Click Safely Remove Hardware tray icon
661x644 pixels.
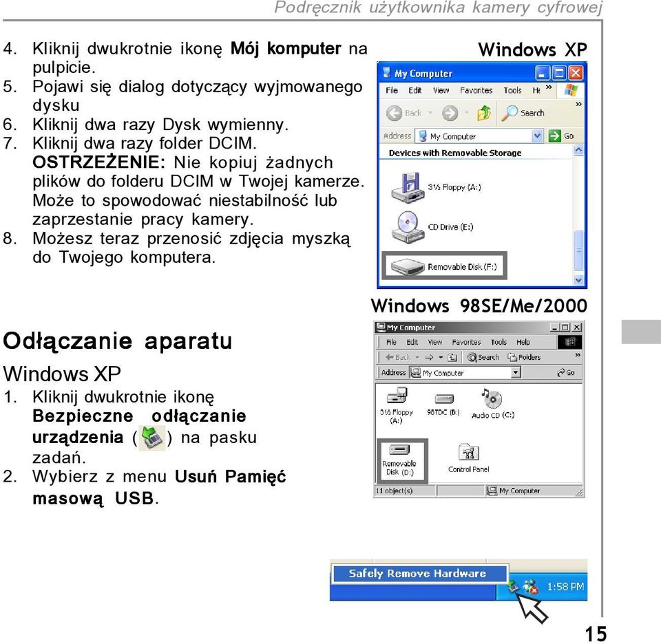pyautogui.click(x=513, y=586)
